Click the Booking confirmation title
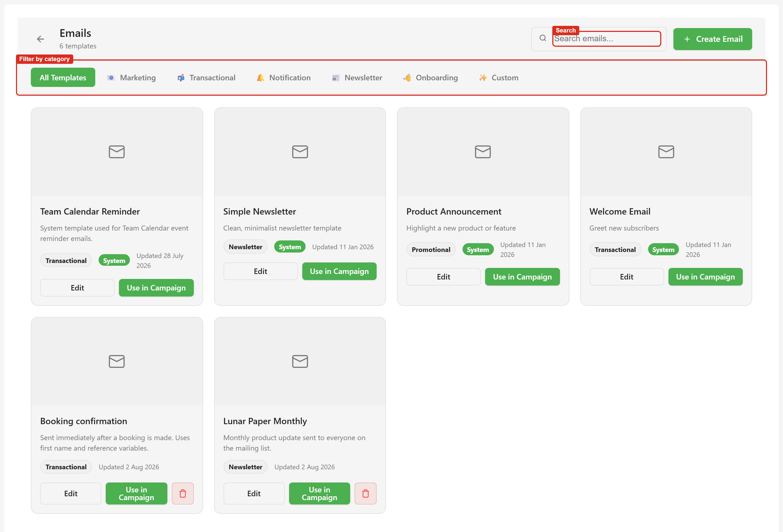The image size is (783, 532). click(83, 421)
